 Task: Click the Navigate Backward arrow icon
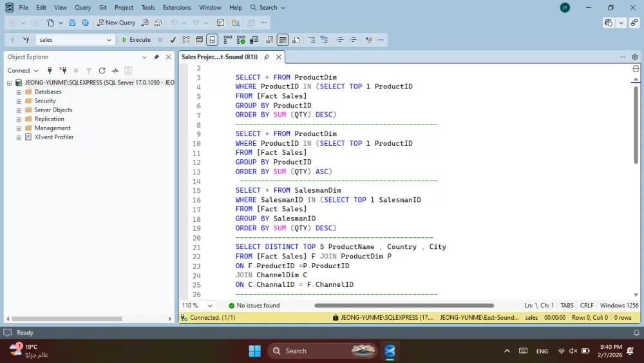[13, 23]
